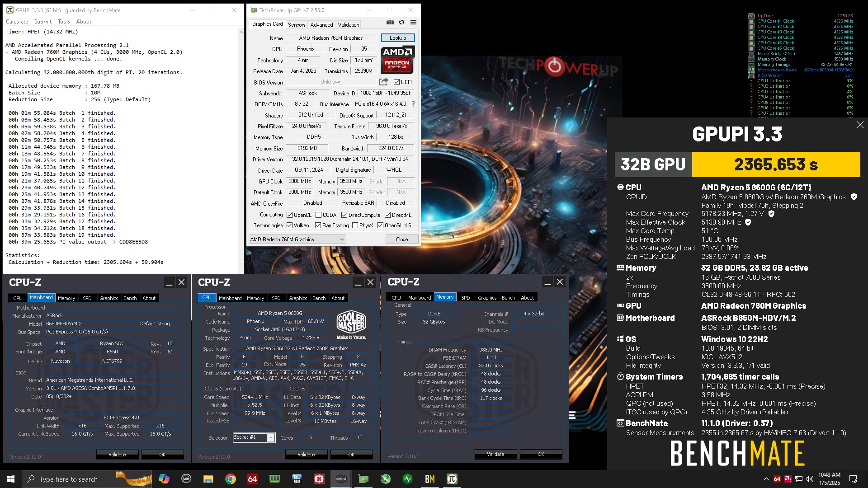Toggle the Vulkan checkbox in GPU-Z
868x488 pixels.
click(289, 225)
